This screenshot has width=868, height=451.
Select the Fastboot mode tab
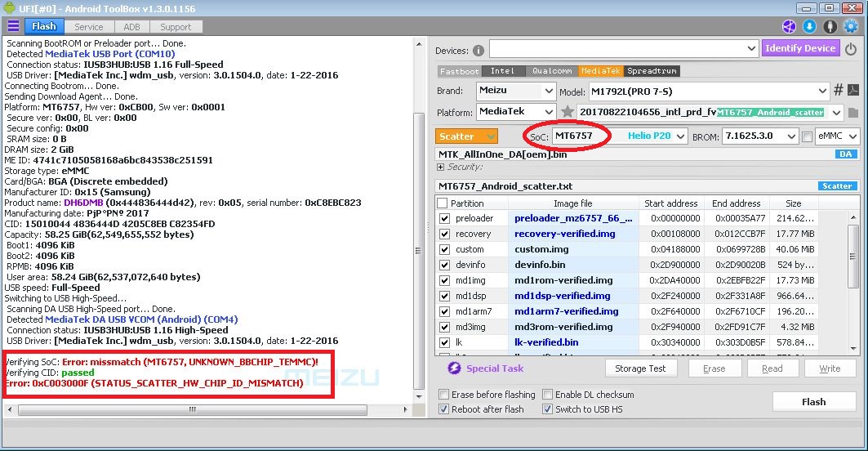click(459, 71)
